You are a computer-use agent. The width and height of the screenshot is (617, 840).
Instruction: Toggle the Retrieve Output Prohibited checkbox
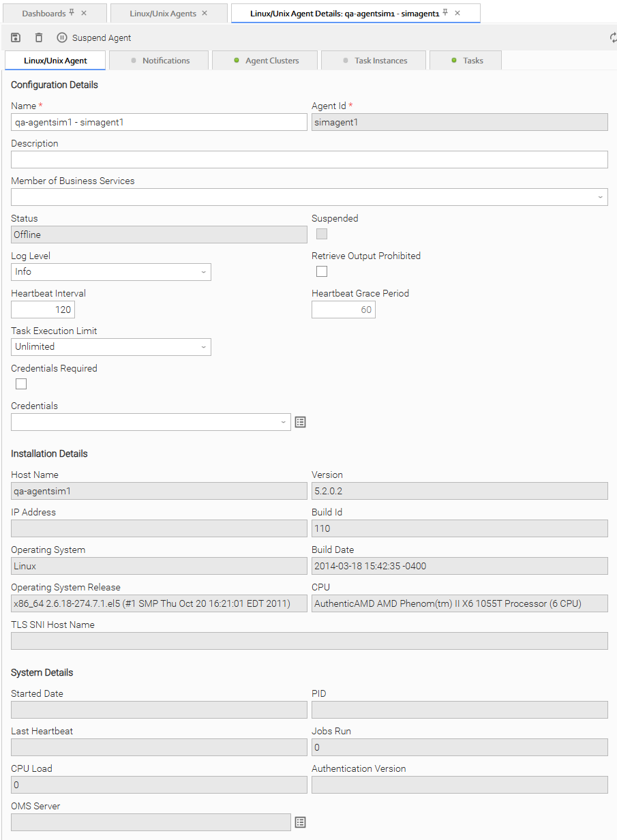[322, 271]
